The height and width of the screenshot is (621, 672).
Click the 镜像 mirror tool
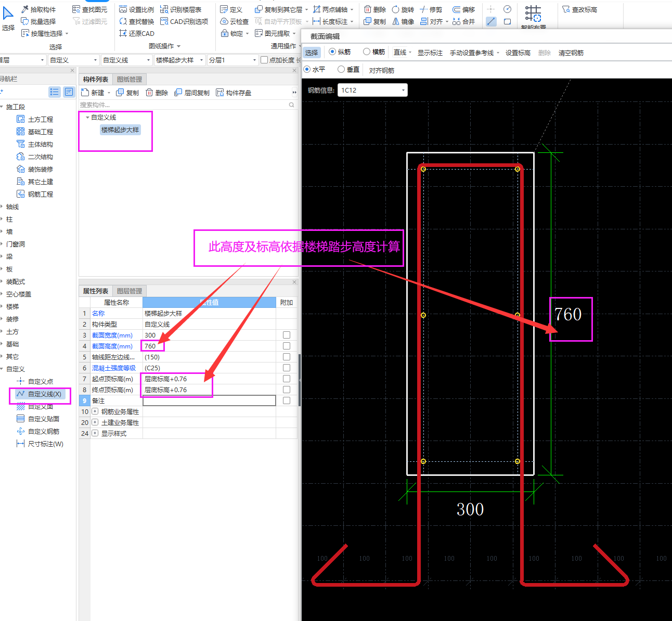(x=403, y=21)
